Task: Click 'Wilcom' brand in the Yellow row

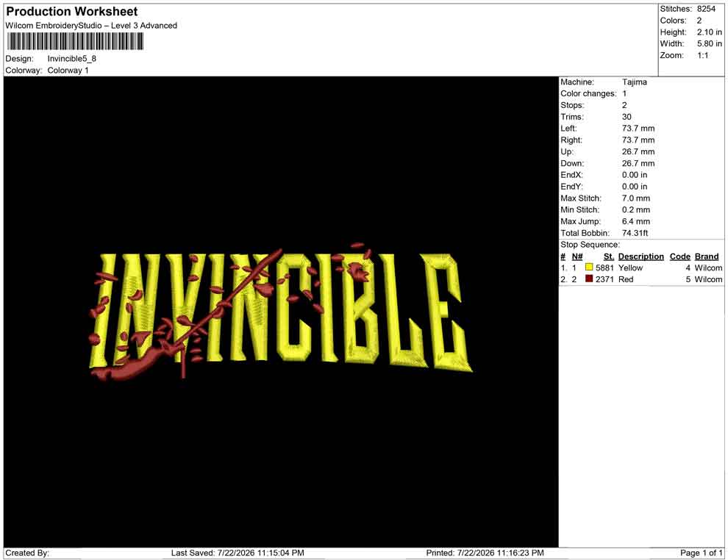Action: [708, 268]
